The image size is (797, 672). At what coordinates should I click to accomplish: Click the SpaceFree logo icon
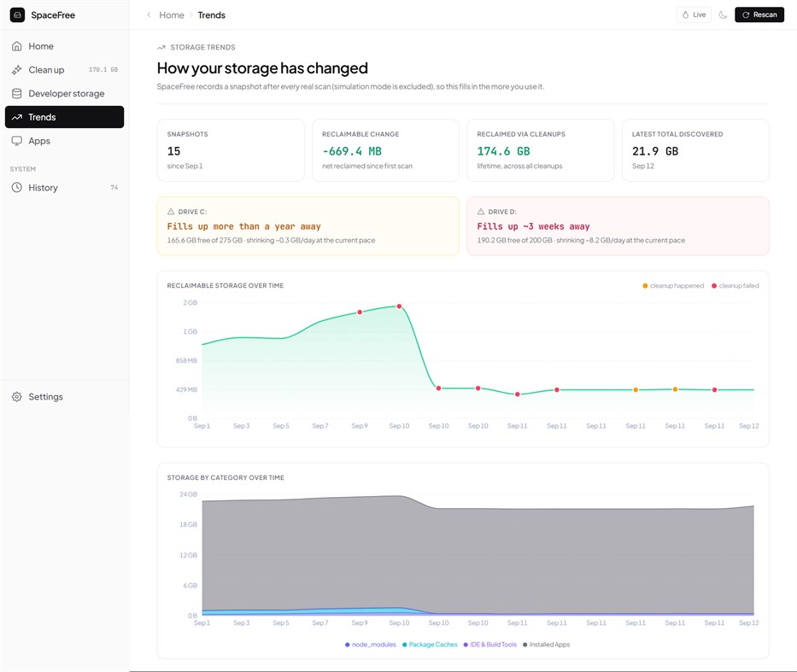pyautogui.click(x=17, y=15)
